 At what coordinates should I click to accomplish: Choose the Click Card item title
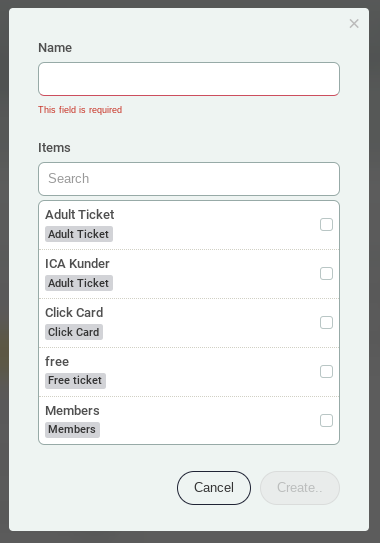[x=74, y=313]
